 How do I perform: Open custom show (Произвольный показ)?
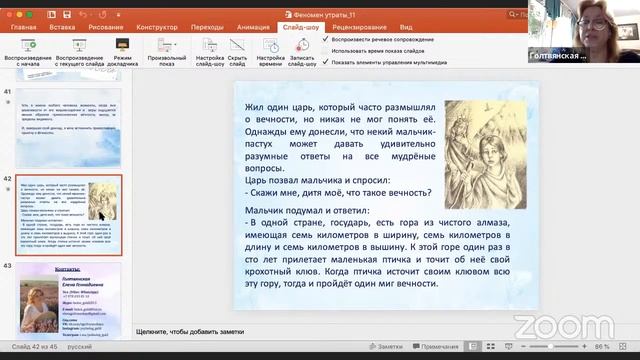tap(167, 52)
